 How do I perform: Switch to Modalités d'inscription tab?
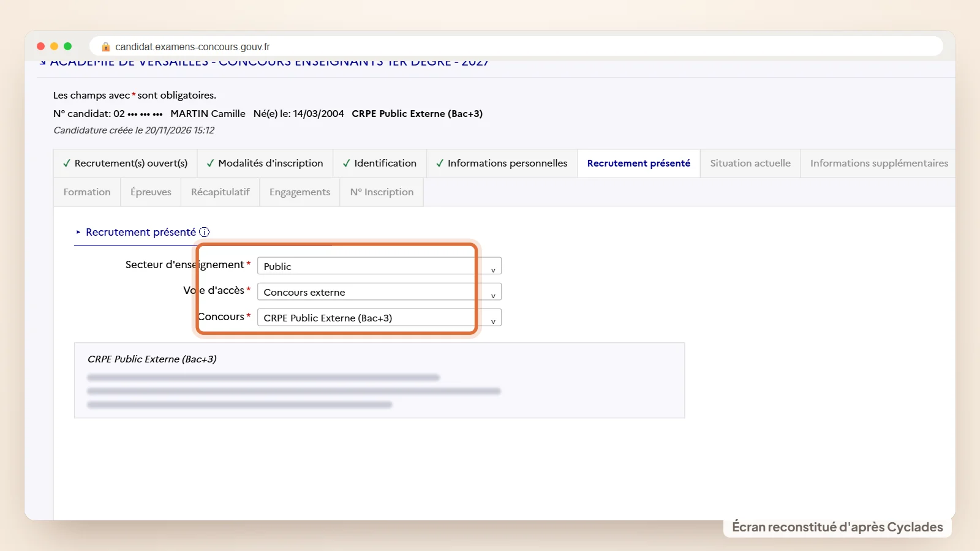(x=265, y=163)
